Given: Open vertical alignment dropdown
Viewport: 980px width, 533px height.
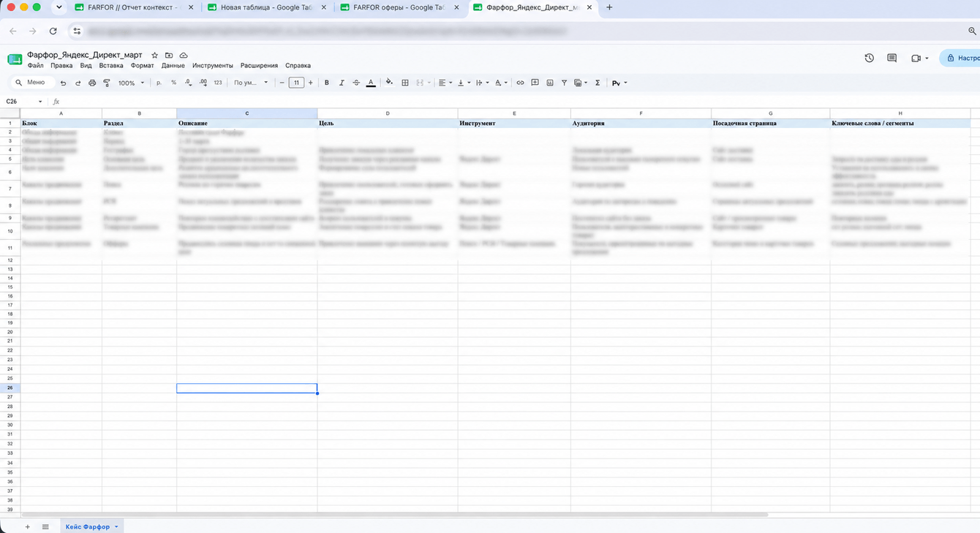Looking at the screenshot, I should [x=464, y=83].
